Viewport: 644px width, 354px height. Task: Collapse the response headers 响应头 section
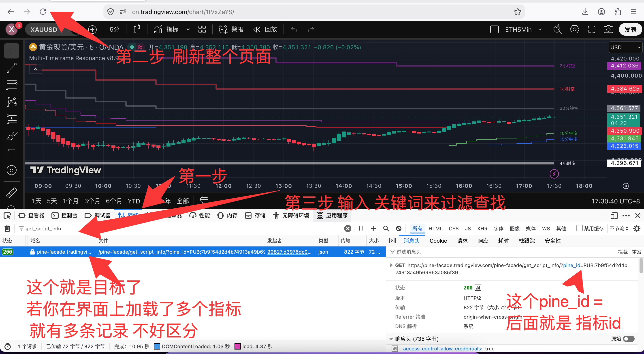pyautogui.click(x=391, y=339)
